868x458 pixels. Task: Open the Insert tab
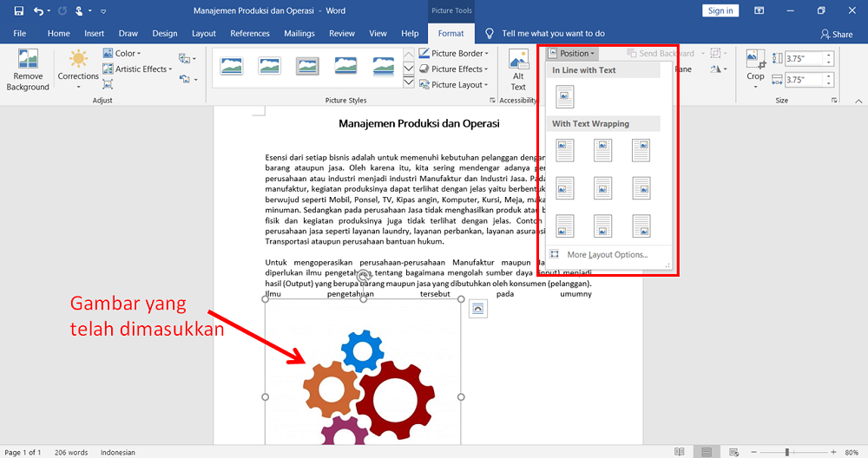click(94, 33)
